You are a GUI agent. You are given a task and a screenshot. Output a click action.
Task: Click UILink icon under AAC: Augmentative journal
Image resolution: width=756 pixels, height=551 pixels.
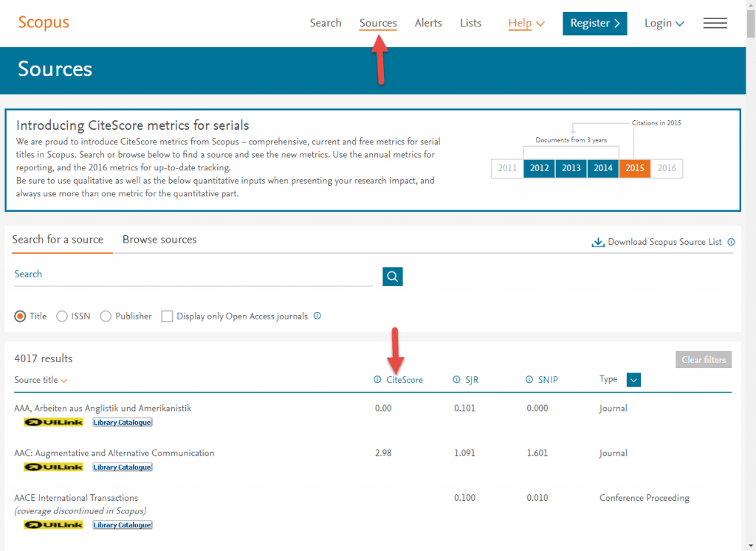pyautogui.click(x=53, y=467)
